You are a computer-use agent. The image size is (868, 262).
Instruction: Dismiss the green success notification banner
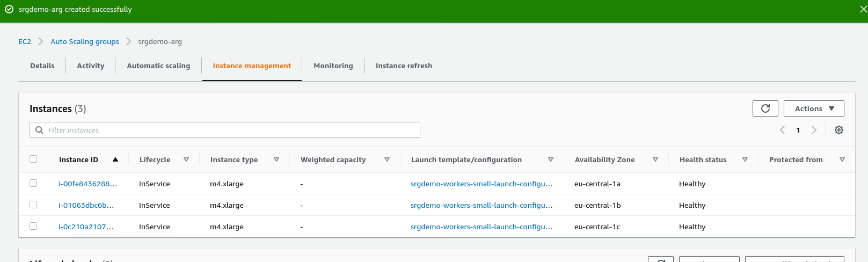point(863,10)
